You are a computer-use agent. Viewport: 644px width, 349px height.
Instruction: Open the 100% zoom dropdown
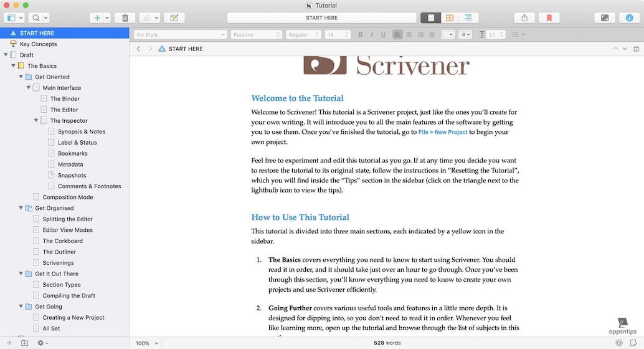point(147,343)
